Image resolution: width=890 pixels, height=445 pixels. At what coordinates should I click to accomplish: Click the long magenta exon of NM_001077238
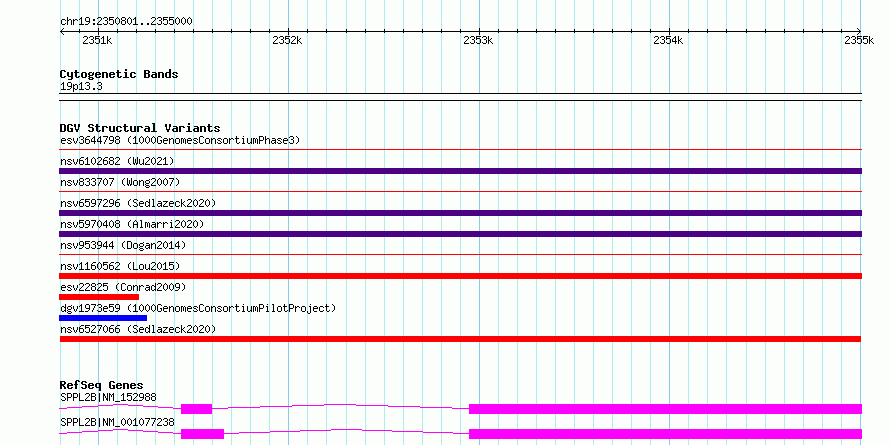pos(665,434)
